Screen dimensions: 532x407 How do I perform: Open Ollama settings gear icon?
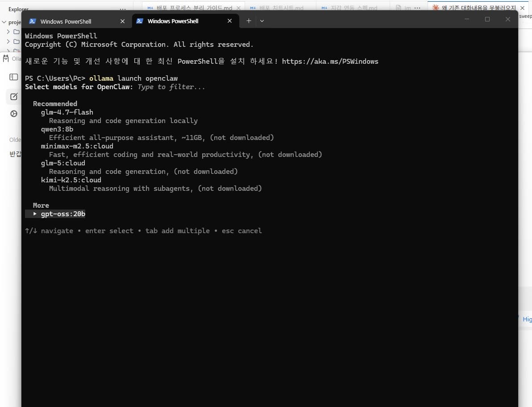tap(13, 114)
